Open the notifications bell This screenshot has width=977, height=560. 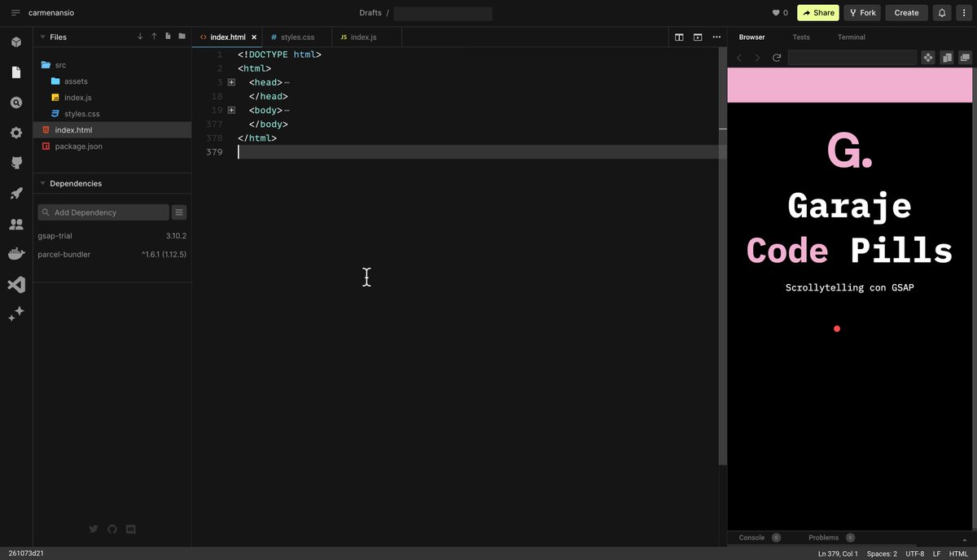coord(942,13)
